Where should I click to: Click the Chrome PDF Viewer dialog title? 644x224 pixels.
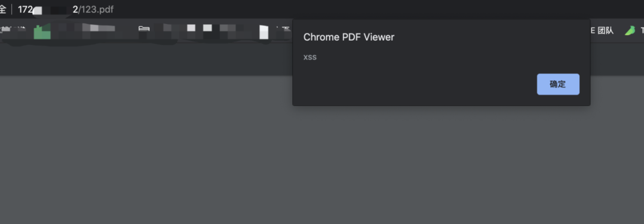349,37
